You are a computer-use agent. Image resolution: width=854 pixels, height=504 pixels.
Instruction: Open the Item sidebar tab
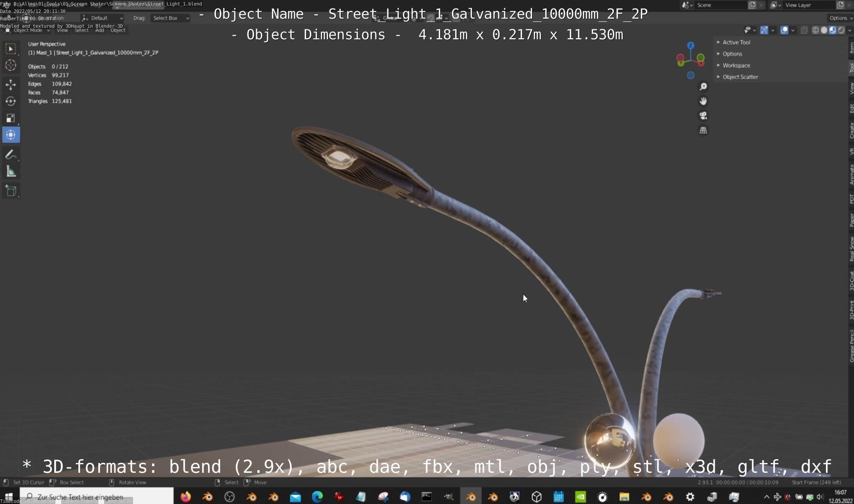click(x=851, y=48)
